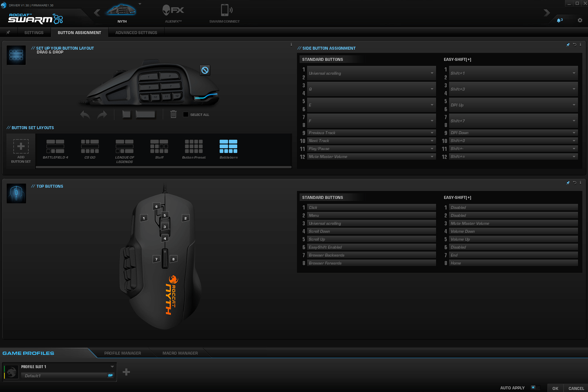
Task: Open the Easy-Shift Shift+1 dropdown
Action: click(513, 73)
